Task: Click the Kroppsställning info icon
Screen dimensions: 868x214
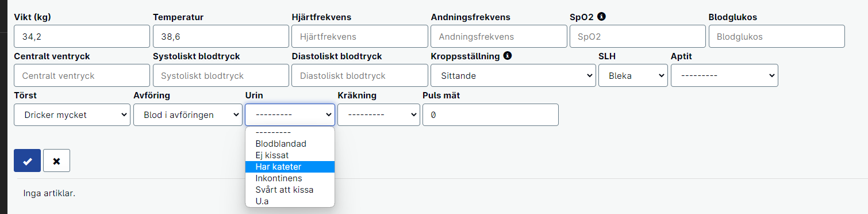Action: pos(508,56)
